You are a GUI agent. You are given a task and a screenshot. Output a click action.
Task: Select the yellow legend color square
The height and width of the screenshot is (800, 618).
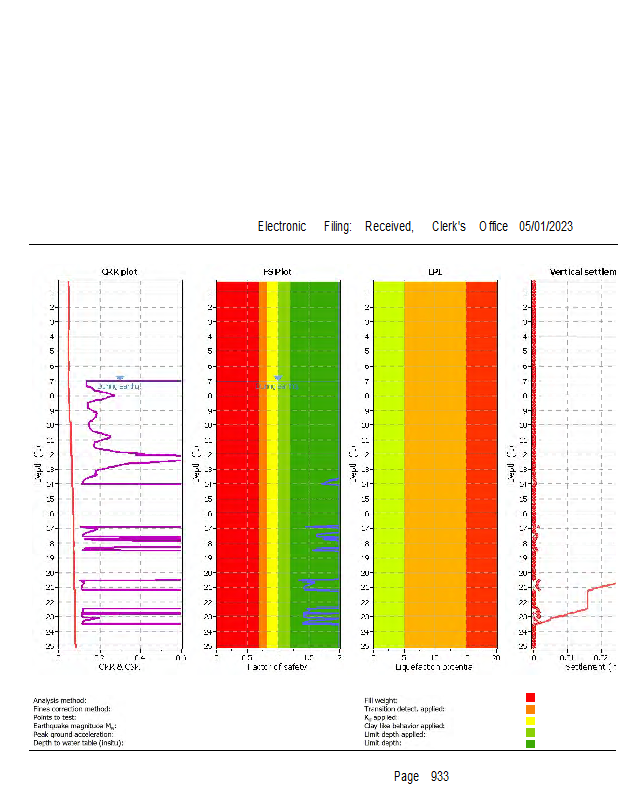530,720
